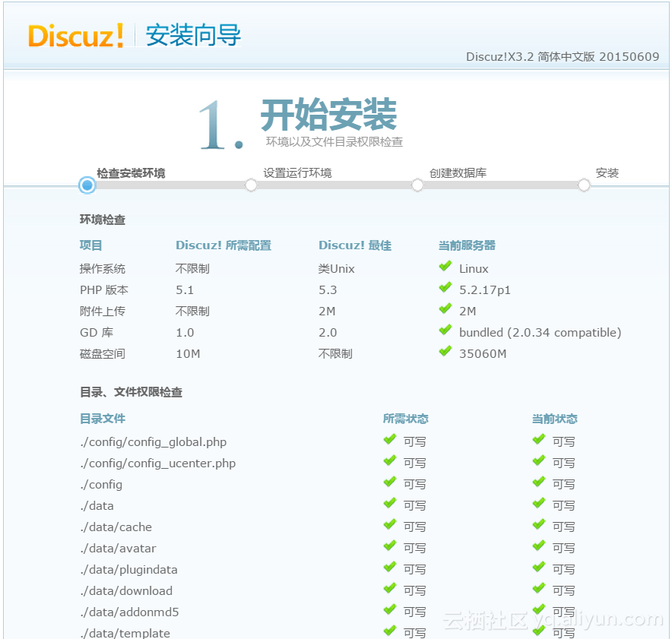Viewport: 672px width, 639px height.
Task: Click required-status checkmark for ./data directory
Action: (389, 503)
